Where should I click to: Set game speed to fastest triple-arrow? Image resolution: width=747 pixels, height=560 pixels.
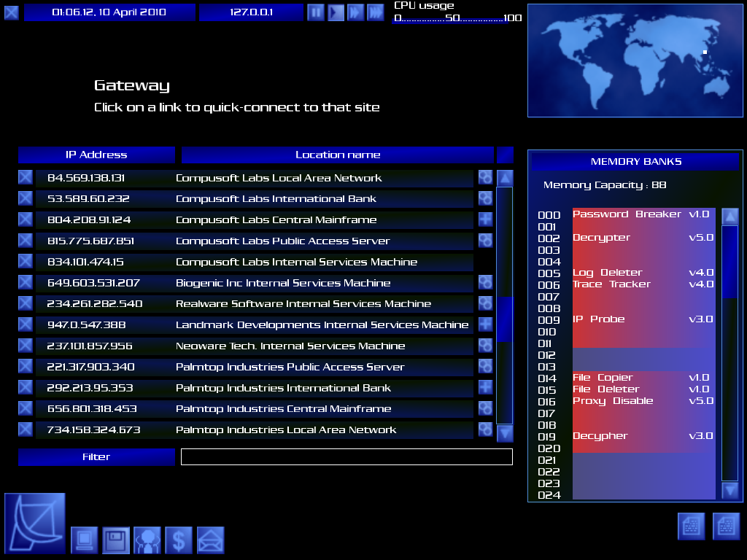[375, 12]
